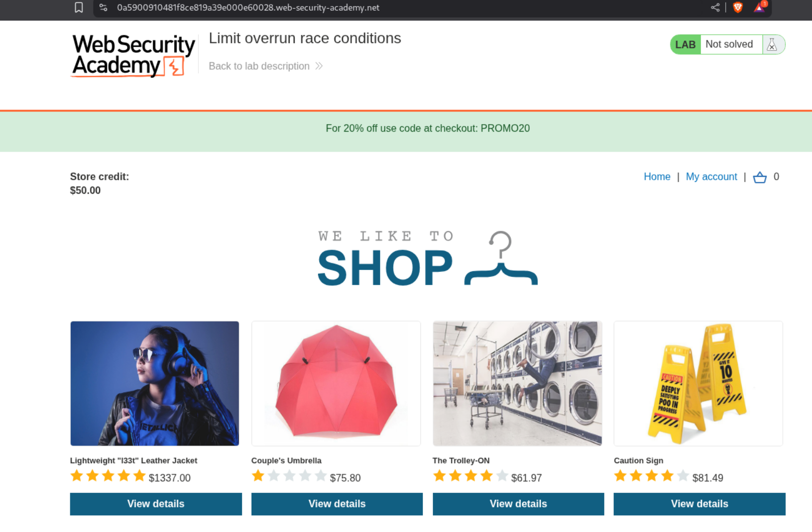
Task: Click the laundromat Trolley-ON product image
Action: [517, 384]
